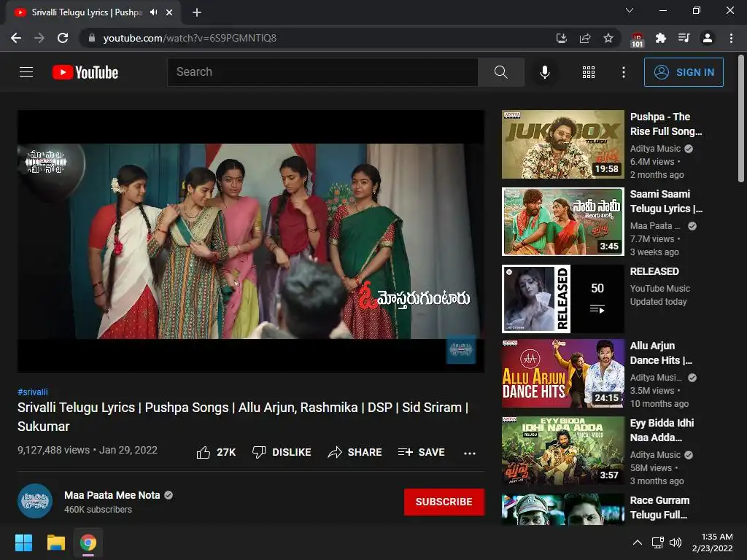The image size is (747, 560).
Task: Open Eyy Bidda Idhi Naa Adda thumbnail
Action: point(563,451)
